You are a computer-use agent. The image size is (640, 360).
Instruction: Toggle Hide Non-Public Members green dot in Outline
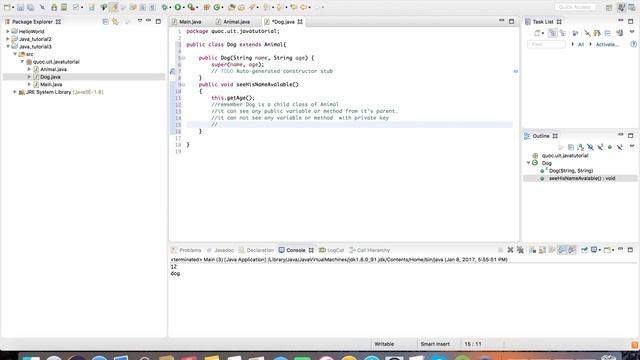coord(610,147)
